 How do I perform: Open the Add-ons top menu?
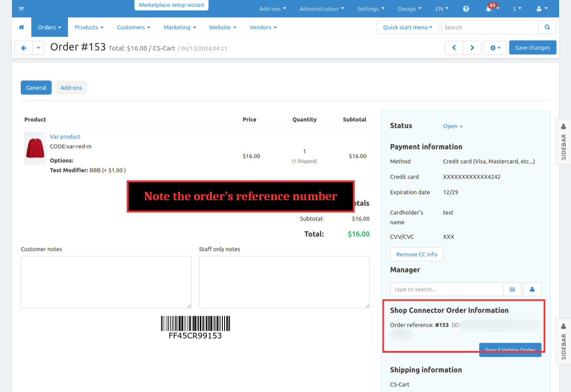tap(273, 9)
